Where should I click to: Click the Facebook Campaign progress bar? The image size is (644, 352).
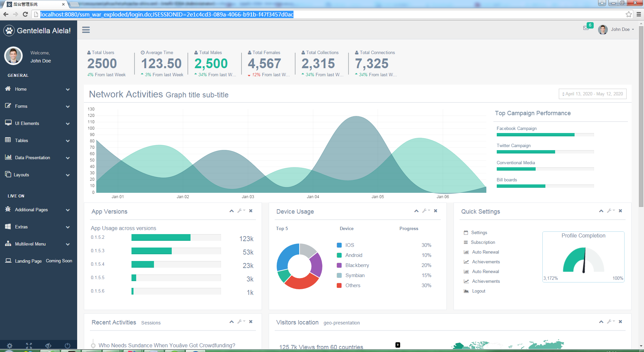[x=545, y=135]
